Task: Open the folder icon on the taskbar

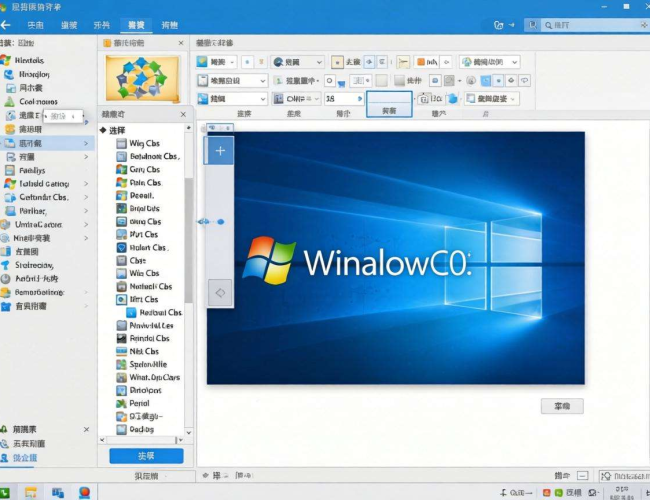Action: pyautogui.click(x=31, y=493)
